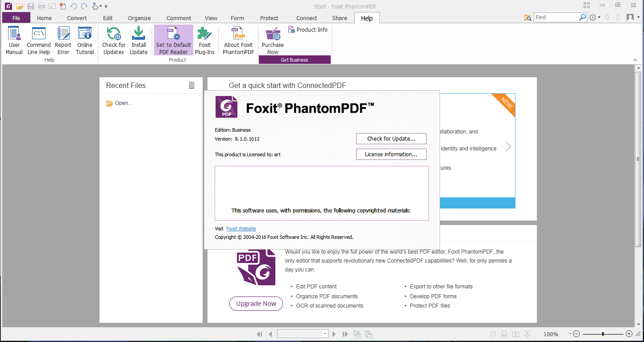Image resolution: width=644 pixels, height=342 pixels.
Task: Click the email envelope icon in quick access toolbar
Action: pos(52,6)
